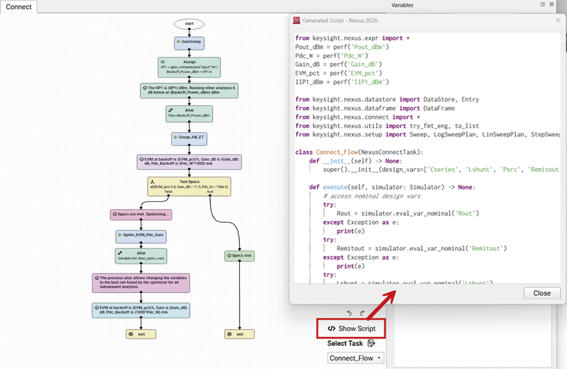The image size is (567, 369).
Task: Click the true output of Test Specs
Action: tap(210, 192)
